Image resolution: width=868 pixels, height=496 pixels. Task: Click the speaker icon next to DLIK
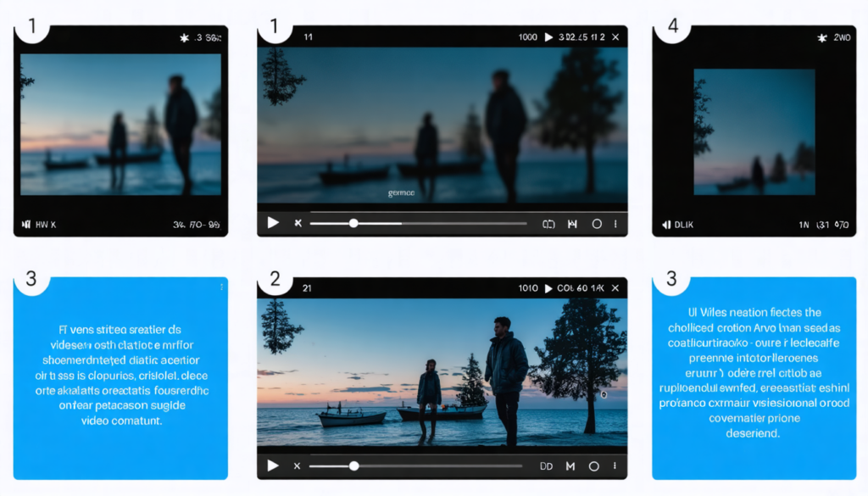point(666,226)
